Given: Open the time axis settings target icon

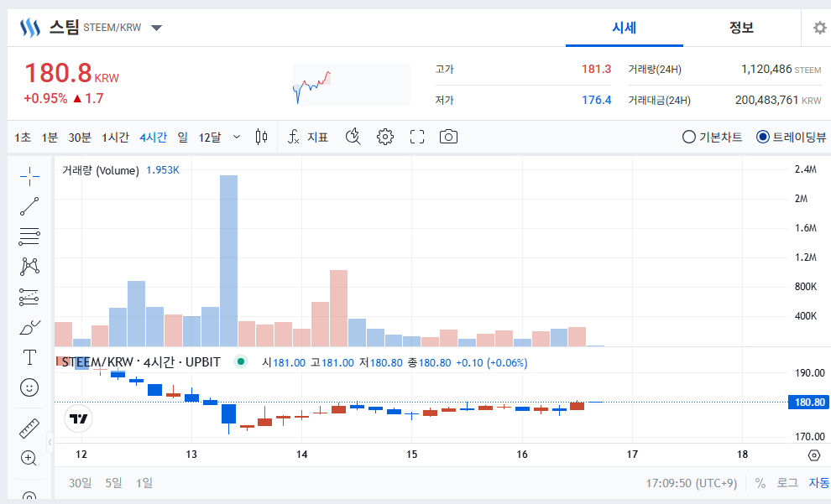Looking at the screenshot, I should (814, 455).
